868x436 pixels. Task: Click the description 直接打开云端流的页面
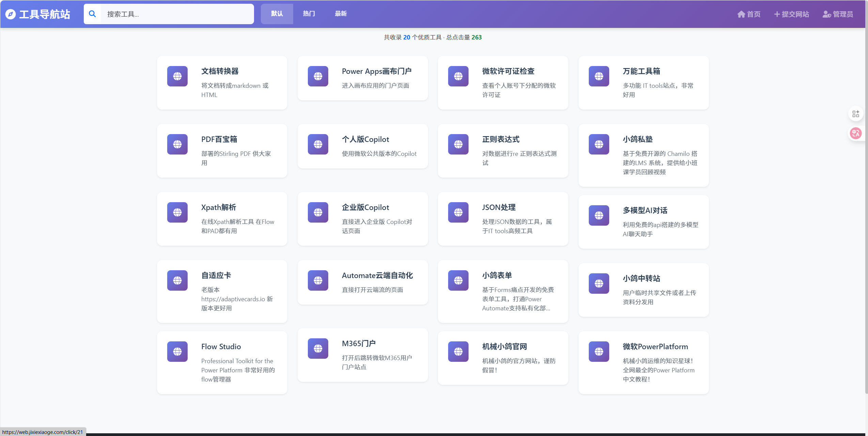(x=373, y=290)
